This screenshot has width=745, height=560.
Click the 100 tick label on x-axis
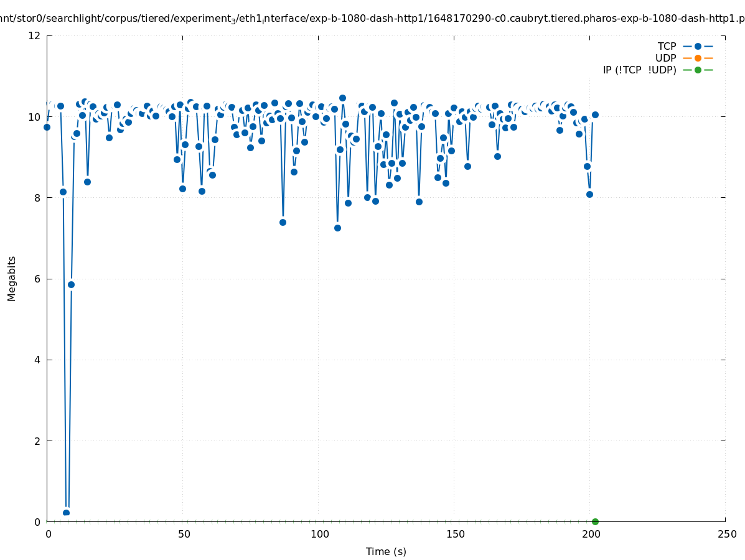click(319, 534)
